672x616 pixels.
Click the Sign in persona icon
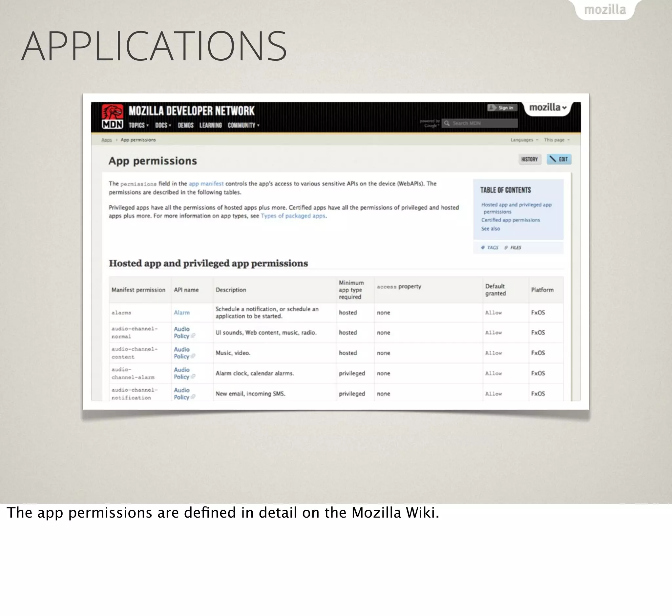(x=492, y=107)
